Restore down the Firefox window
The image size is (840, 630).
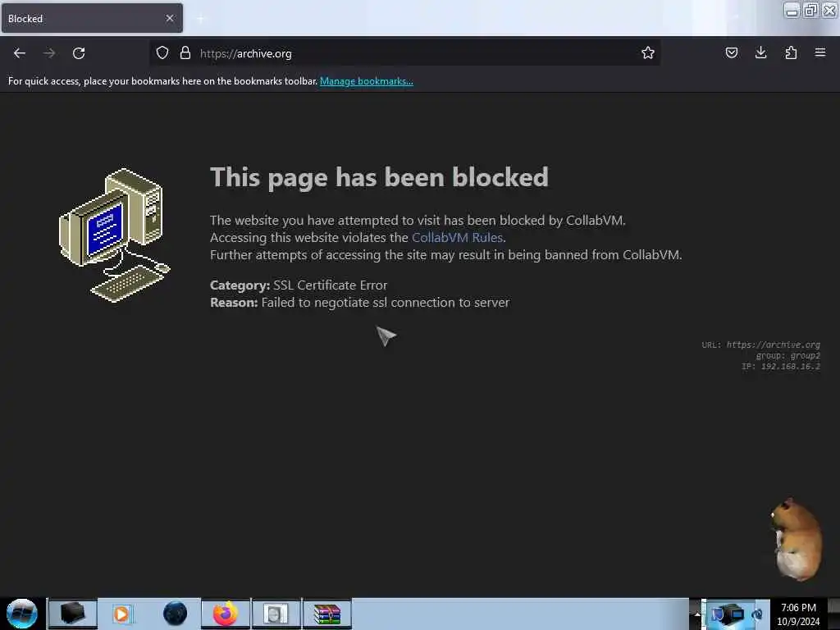click(810, 10)
